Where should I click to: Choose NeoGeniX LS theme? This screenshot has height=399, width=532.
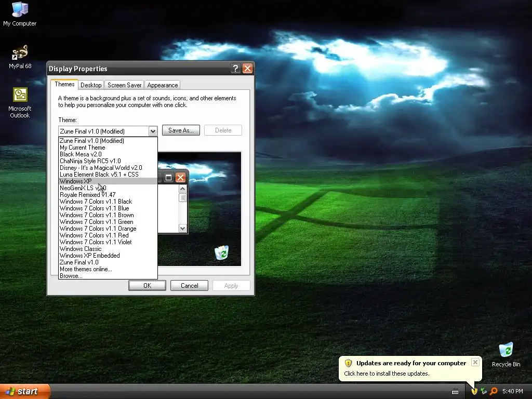[x=108, y=188]
